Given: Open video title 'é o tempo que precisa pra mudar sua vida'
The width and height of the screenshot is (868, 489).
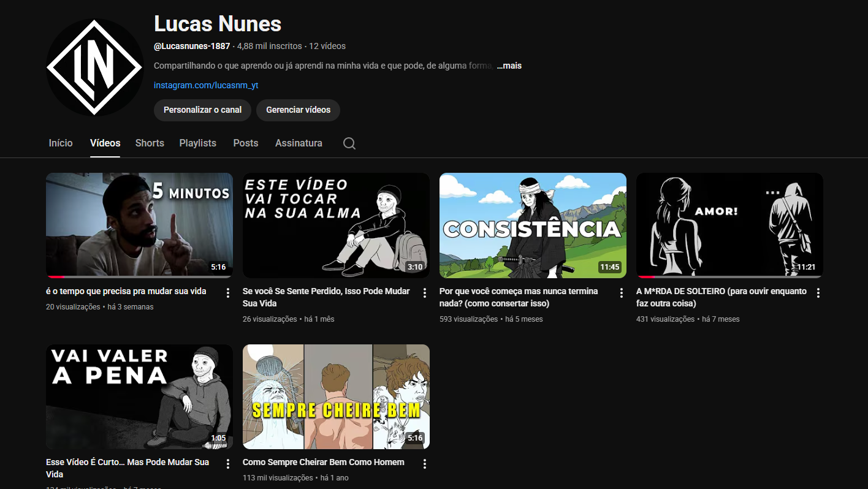Looking at the screenshot, I should [x=126, y=291].
